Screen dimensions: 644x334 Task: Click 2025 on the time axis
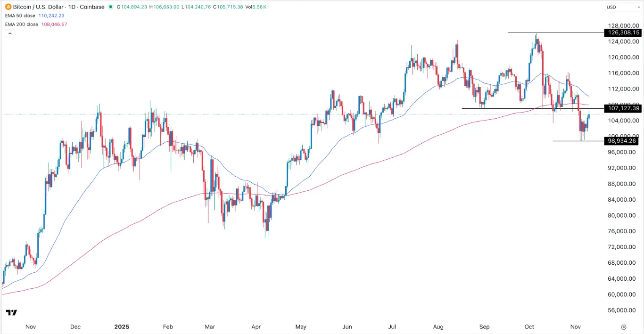122,326
